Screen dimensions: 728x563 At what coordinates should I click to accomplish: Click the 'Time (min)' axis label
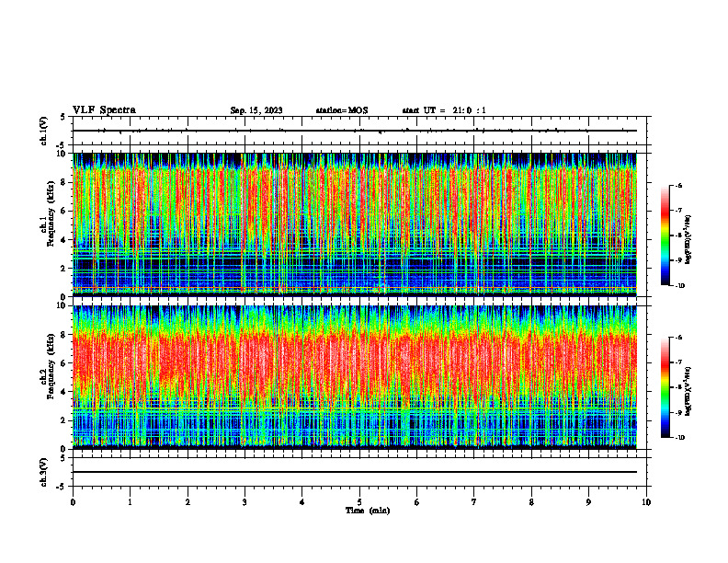pyautogui.click(x=368, y=511)
